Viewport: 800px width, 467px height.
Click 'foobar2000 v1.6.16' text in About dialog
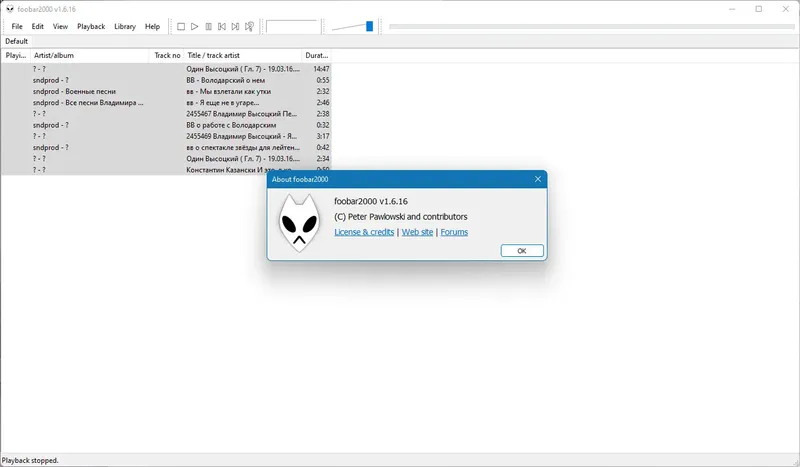(x=371, y=202)
